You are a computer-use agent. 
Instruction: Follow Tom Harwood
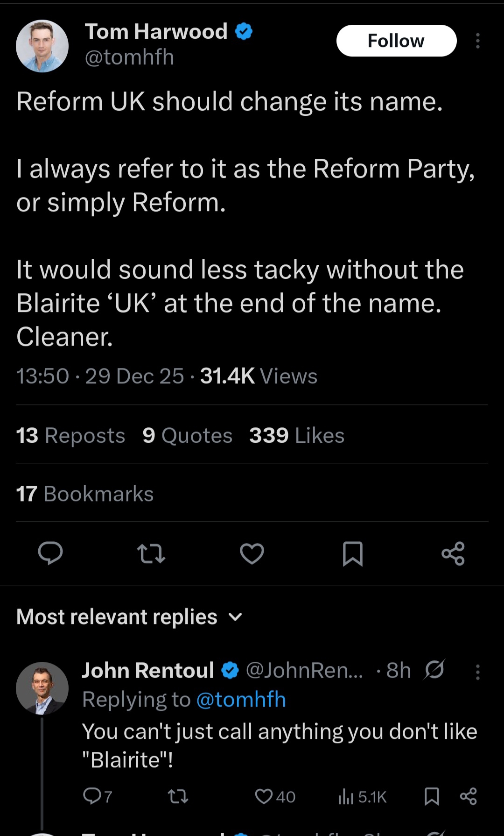coord(396,41)
